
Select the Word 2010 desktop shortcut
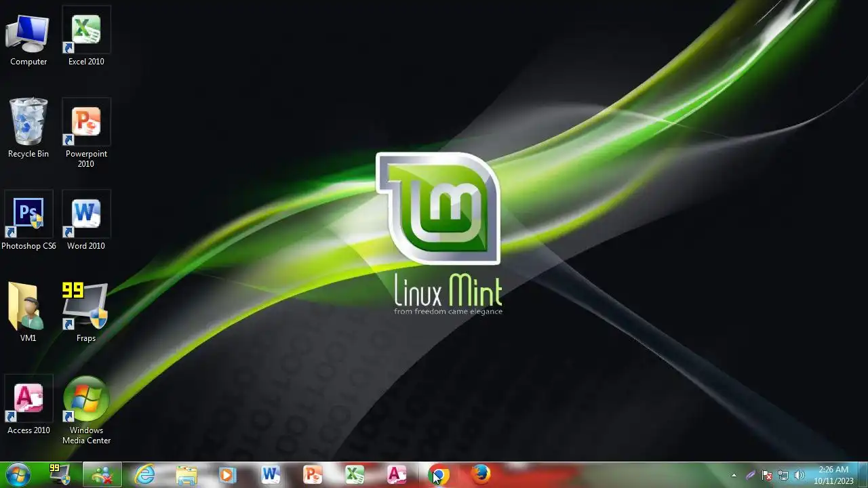pos(86,222)
